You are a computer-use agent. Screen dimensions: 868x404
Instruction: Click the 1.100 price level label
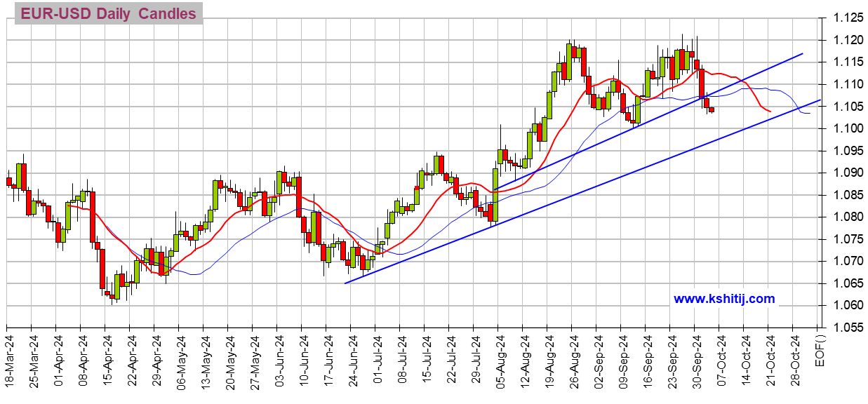click(x=843, y=128)
